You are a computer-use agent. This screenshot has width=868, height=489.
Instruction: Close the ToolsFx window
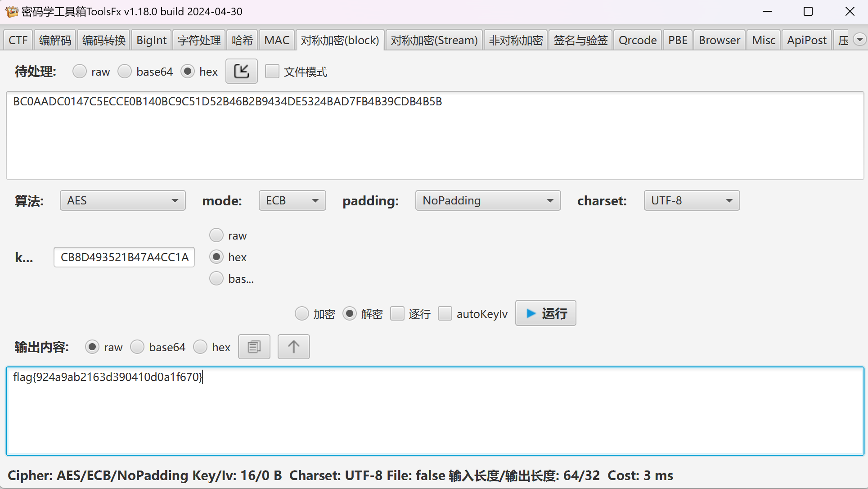pos(850,12)
